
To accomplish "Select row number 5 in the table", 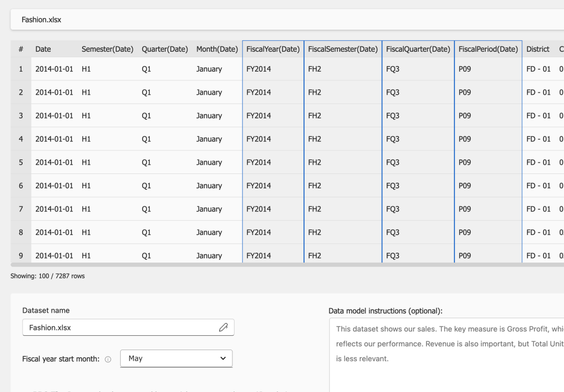I will coord(21,162).
